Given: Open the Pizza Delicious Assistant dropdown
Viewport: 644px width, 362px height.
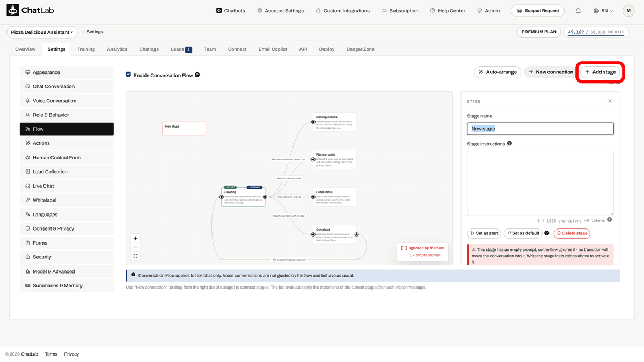Looking at the screenshot, I should click(x=42, y=32).
